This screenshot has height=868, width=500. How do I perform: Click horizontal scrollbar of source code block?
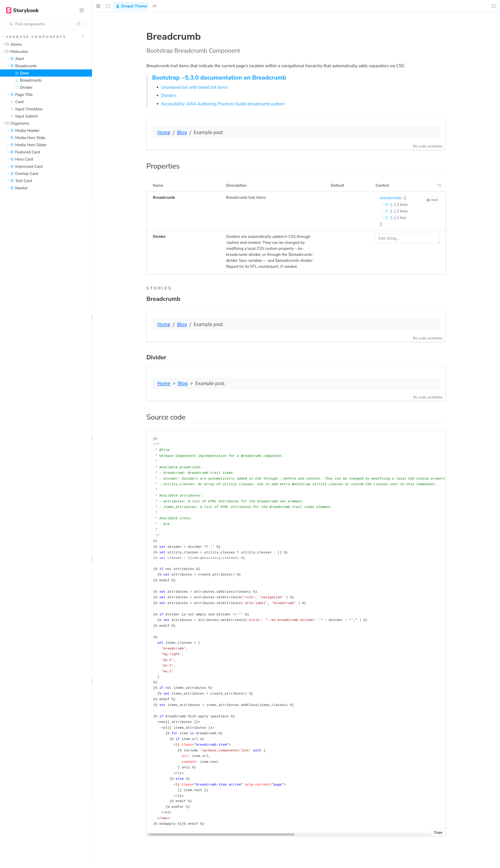point(221,834)
